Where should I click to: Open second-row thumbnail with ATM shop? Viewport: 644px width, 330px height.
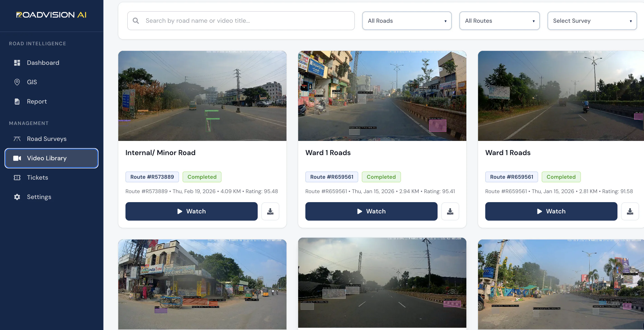click(x=202, y=285)
